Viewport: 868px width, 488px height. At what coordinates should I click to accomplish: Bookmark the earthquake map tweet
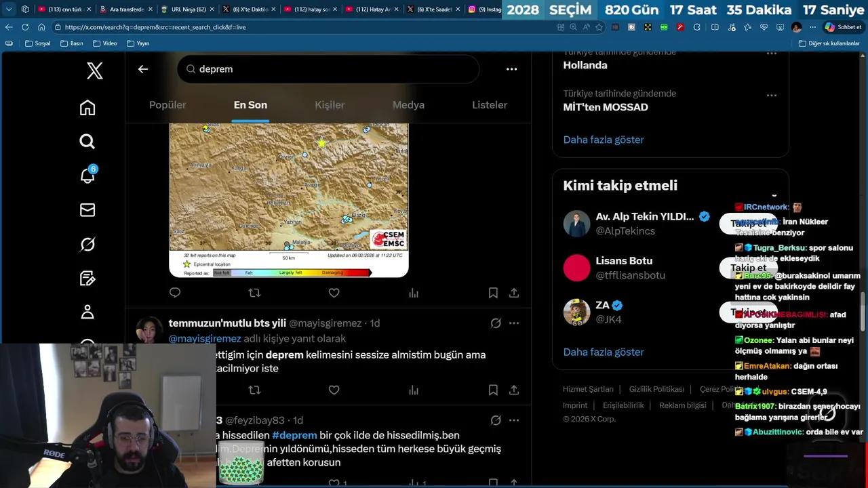[x=493, y=293]
